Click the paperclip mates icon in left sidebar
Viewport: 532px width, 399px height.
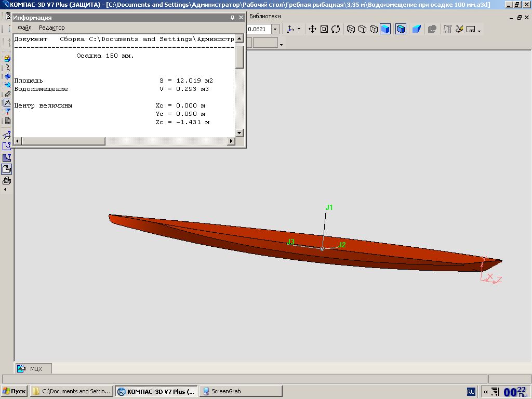7,94
